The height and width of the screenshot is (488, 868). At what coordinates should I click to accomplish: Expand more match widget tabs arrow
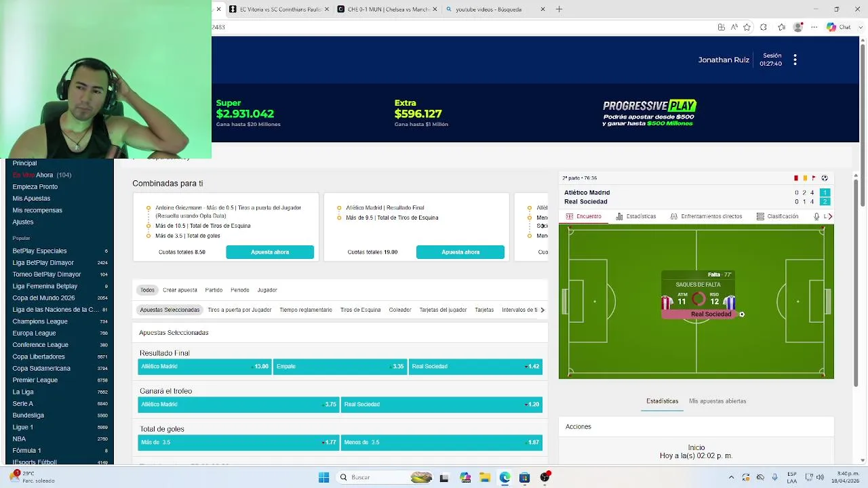(x=830, y=216)
